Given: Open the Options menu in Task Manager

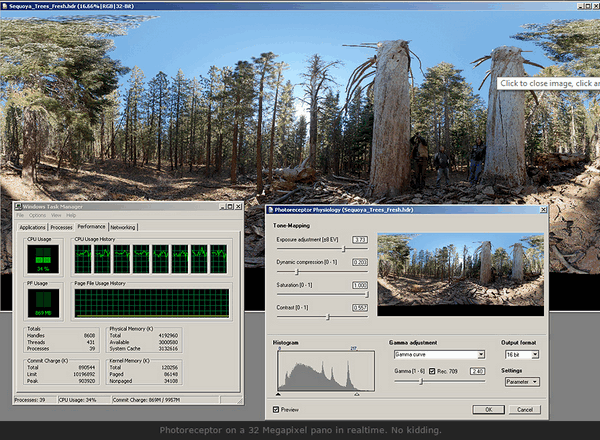Looking at the screenshot, I should 37,215.
